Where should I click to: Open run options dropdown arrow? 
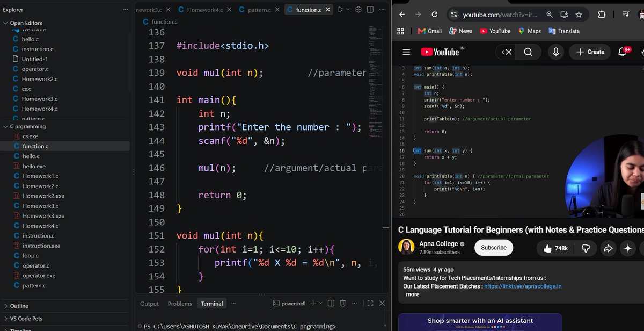pos(348,10)
